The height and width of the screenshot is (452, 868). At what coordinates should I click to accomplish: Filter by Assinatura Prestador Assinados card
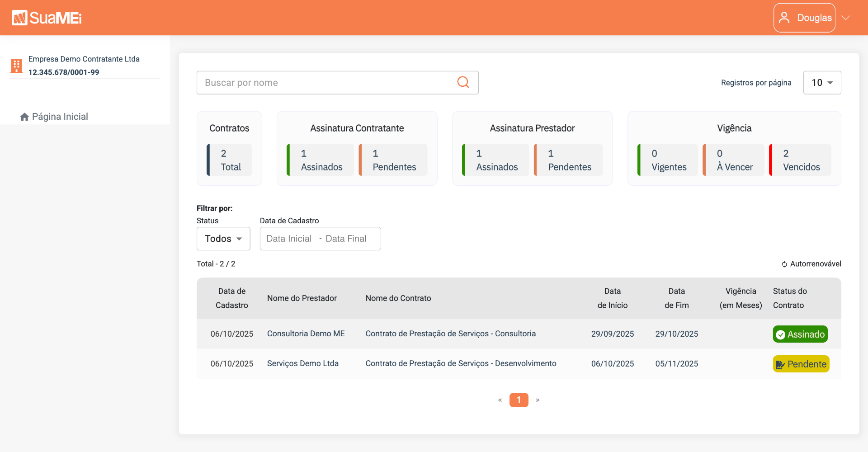click(495, 160)
